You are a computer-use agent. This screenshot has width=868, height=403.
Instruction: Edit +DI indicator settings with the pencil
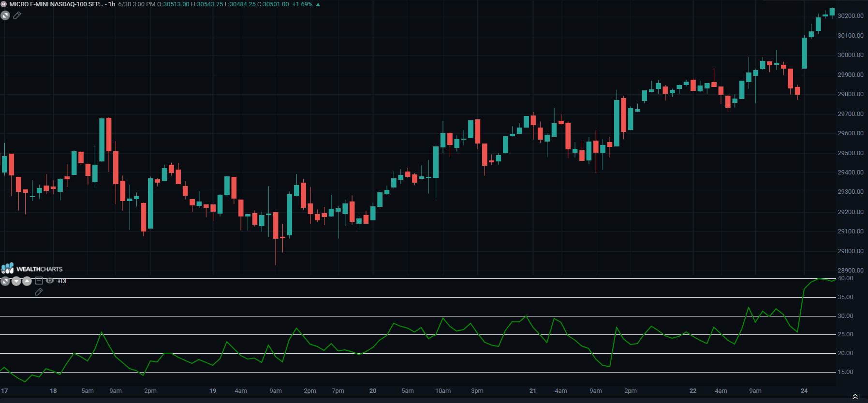[x=39, y=292]
